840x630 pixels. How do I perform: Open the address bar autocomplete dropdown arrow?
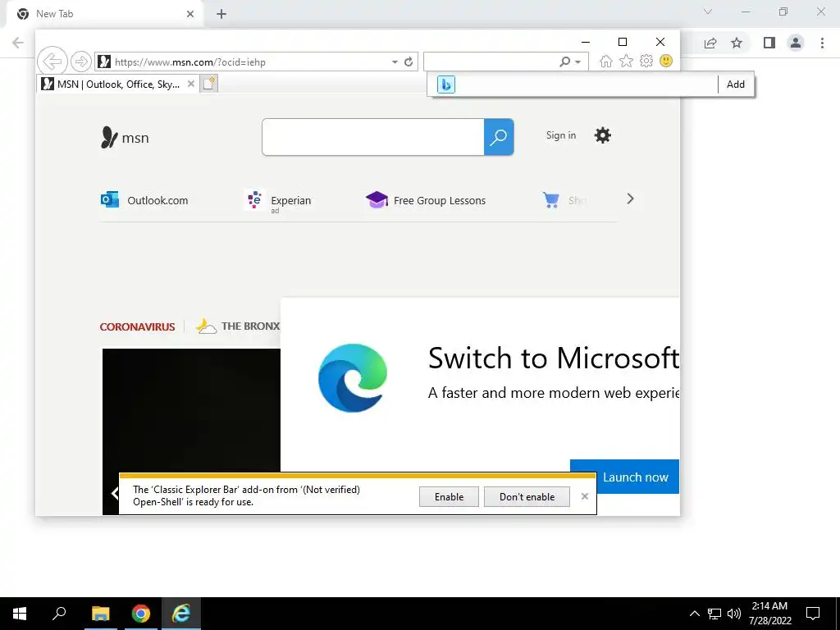[395, 62]
